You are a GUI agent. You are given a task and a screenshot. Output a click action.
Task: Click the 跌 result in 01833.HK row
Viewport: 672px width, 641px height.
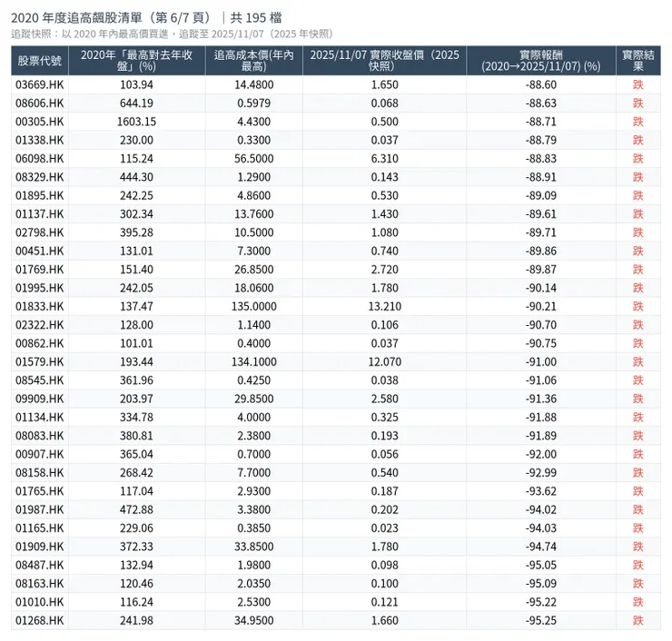[638, 306]
